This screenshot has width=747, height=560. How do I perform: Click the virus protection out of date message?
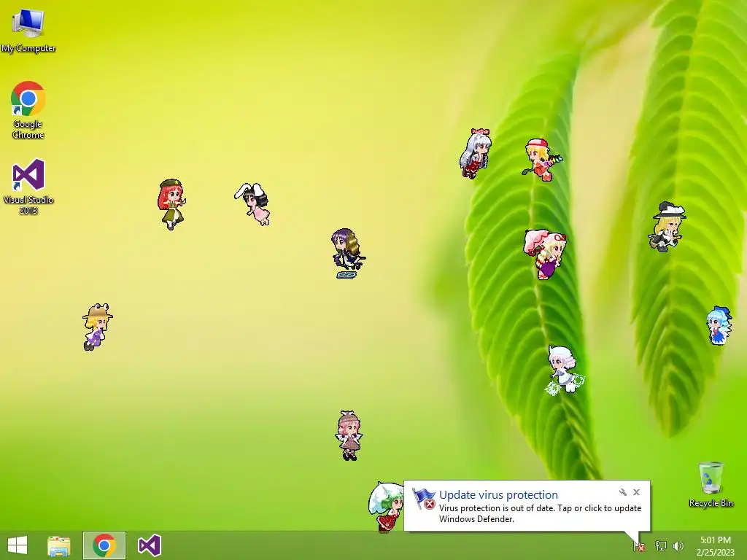tap(541, 513)
